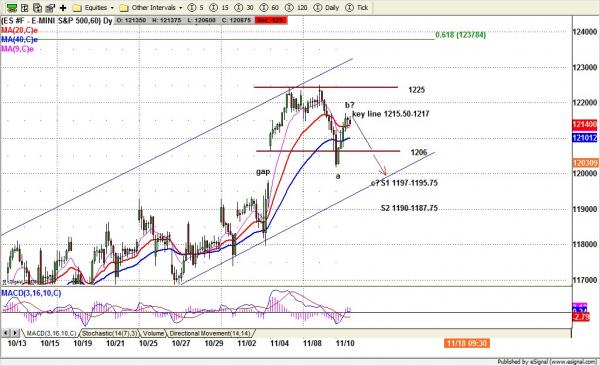The width and height of the screenshot is (600, 366).
Task: Click the left tab scroll arrow
Action: (x=6, y=333)
